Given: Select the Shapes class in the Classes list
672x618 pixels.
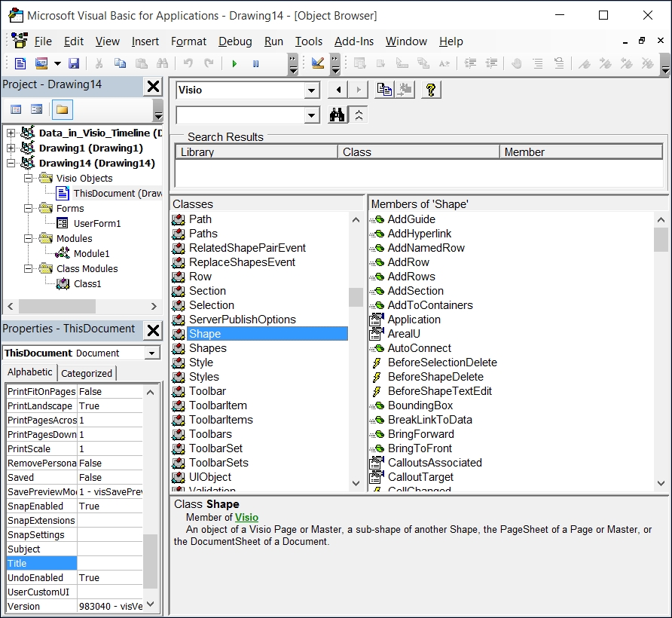Looking at the screenshot, I should pos(208,348).
